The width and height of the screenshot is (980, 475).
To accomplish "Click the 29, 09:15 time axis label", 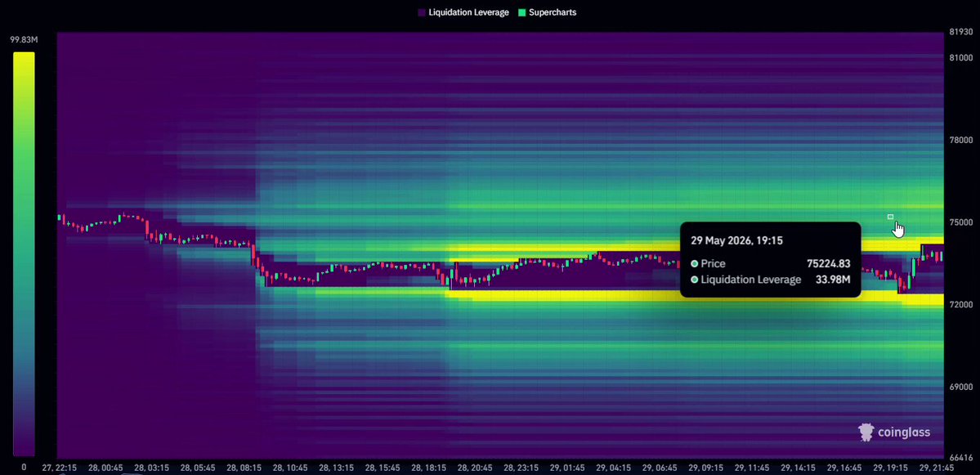I will click(706, 468).
